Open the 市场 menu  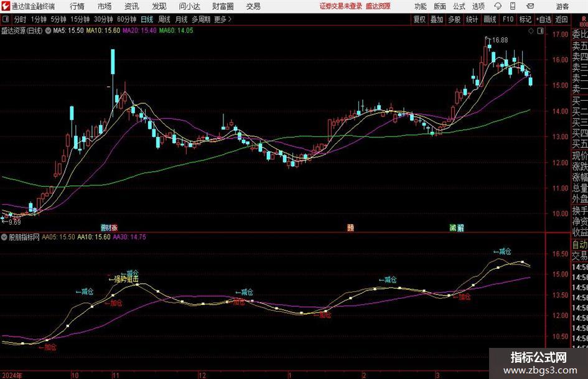[105, 6]
